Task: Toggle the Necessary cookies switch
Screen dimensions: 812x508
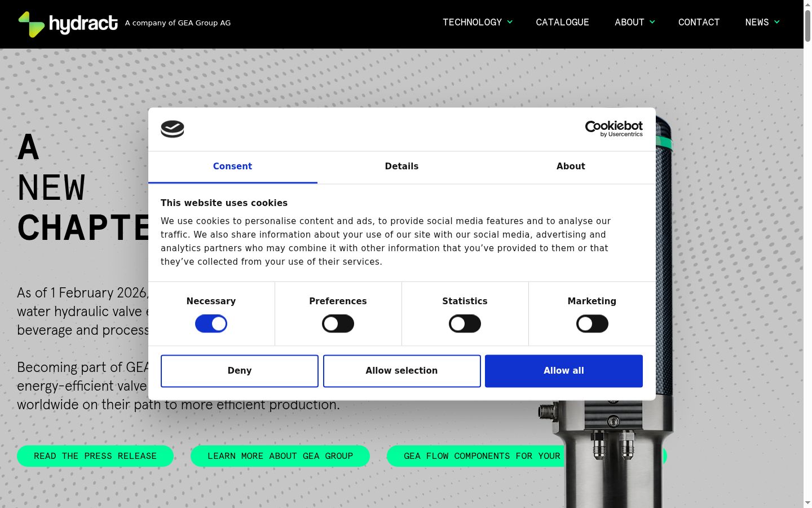Action: pyautogui.click(x=211, y=324)
